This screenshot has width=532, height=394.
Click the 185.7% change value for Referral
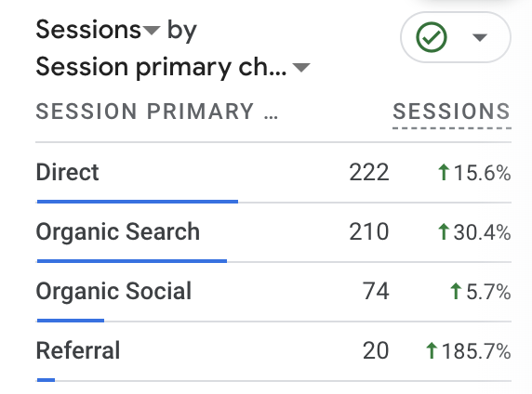[x=476, y=351]
